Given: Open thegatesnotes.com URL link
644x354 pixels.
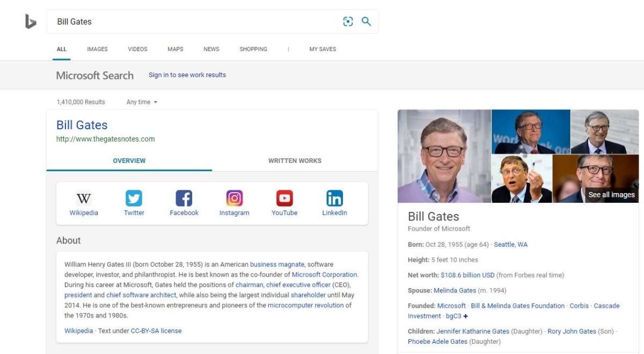Looking at the screenshot, I should (106, 139).
